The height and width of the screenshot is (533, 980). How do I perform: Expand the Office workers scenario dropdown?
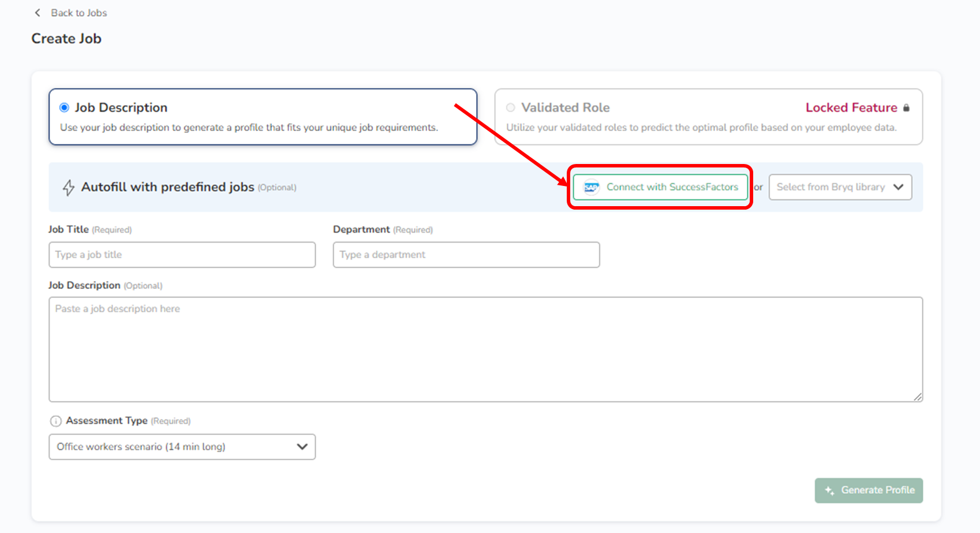[182, 447]
